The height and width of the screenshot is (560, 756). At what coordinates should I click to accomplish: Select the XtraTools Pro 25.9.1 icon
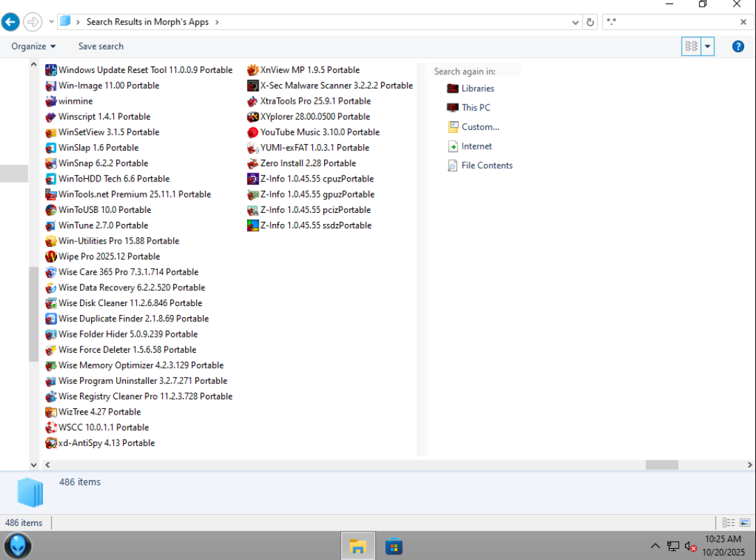tap(252, 102)
